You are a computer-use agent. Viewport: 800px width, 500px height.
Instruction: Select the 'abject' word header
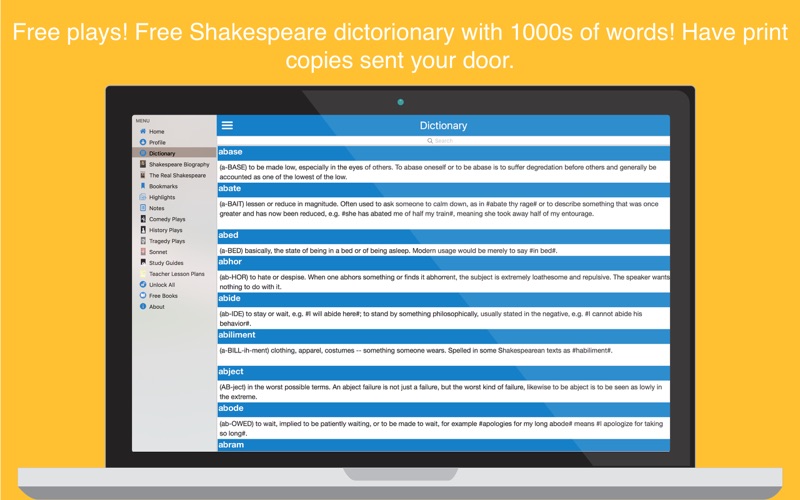click(x=443, y=373)
